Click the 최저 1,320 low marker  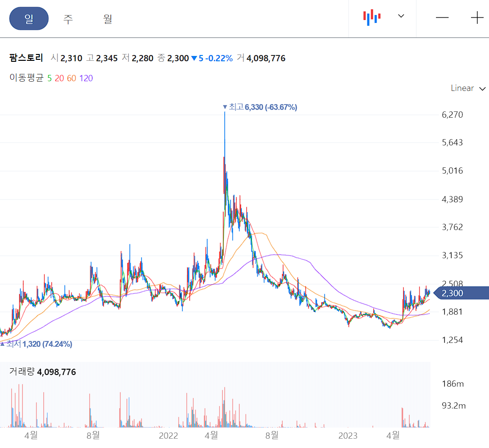click(x=36, y=344)
